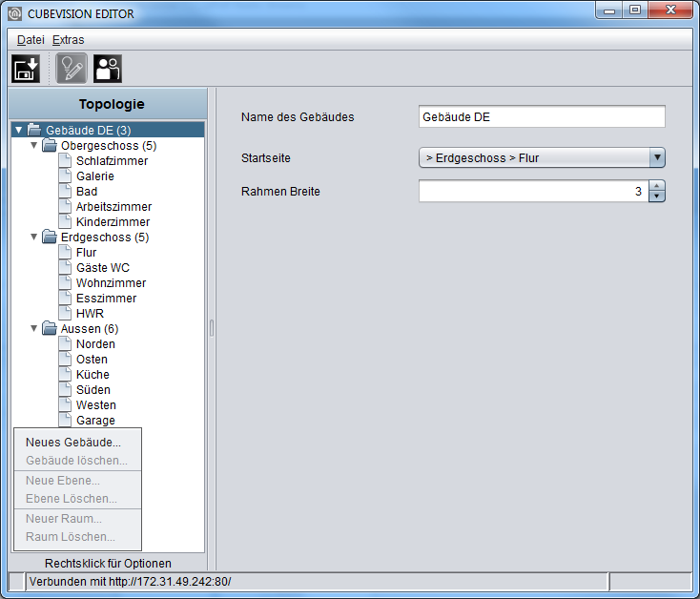This screenshot has height=599, width=700.
Task: Click the page icon beside Kinderzimmer
Action: point(65,221)
